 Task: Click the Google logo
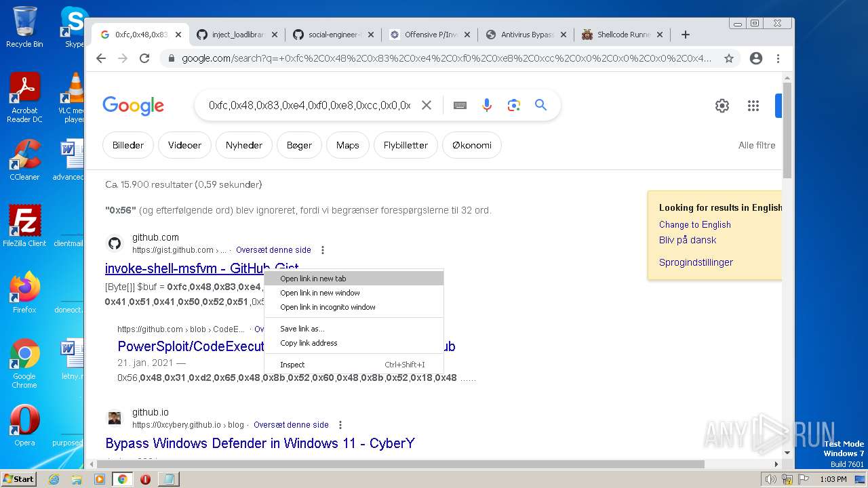click(x=134, y=106)
